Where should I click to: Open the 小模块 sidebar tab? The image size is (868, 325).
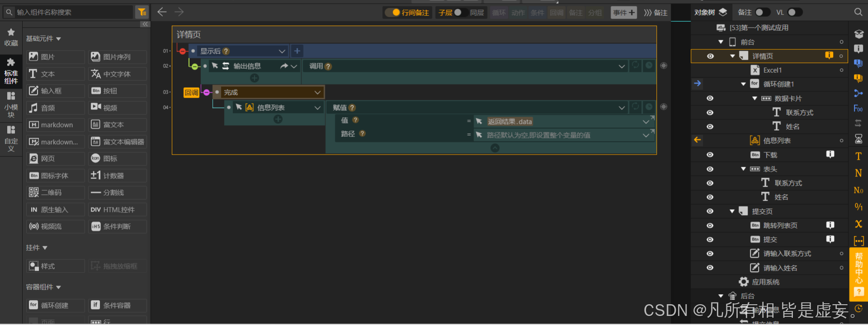(x=11, y=105)
